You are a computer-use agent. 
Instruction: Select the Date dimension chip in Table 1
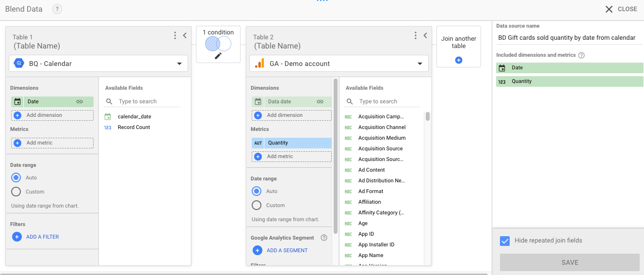pos(52,102)
